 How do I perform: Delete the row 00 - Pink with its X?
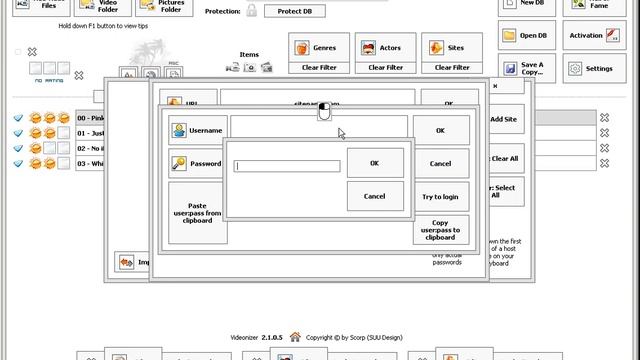point(604,118)
